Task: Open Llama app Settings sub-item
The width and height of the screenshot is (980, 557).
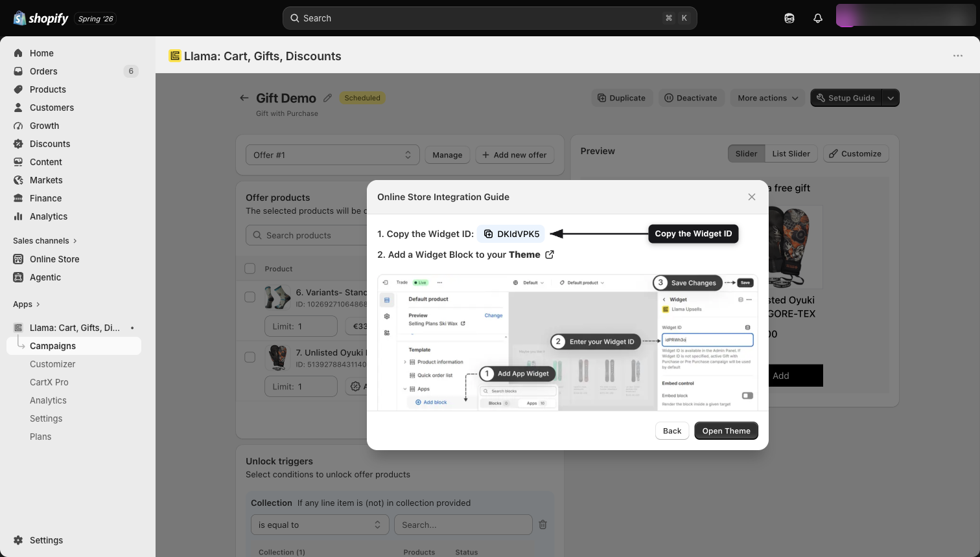Action: [x=46, y=418]
